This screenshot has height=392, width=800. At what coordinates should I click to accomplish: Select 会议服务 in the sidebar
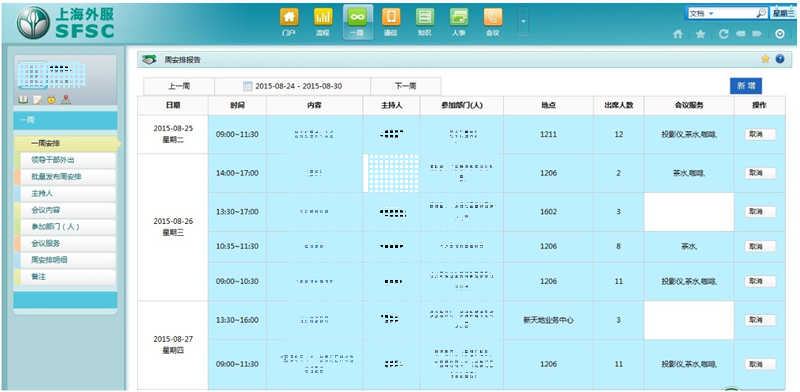point(65,243)
